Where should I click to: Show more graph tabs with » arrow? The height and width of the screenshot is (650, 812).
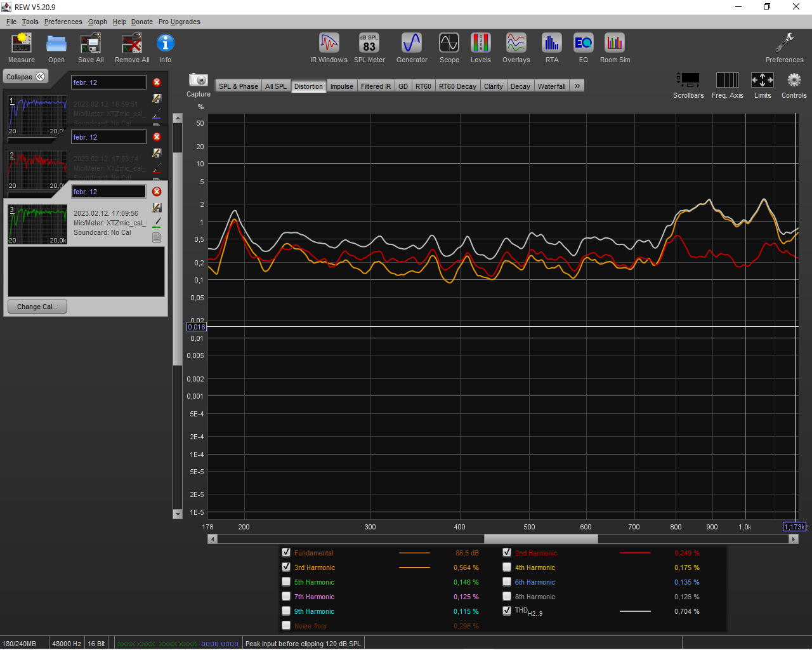[577, 86]
